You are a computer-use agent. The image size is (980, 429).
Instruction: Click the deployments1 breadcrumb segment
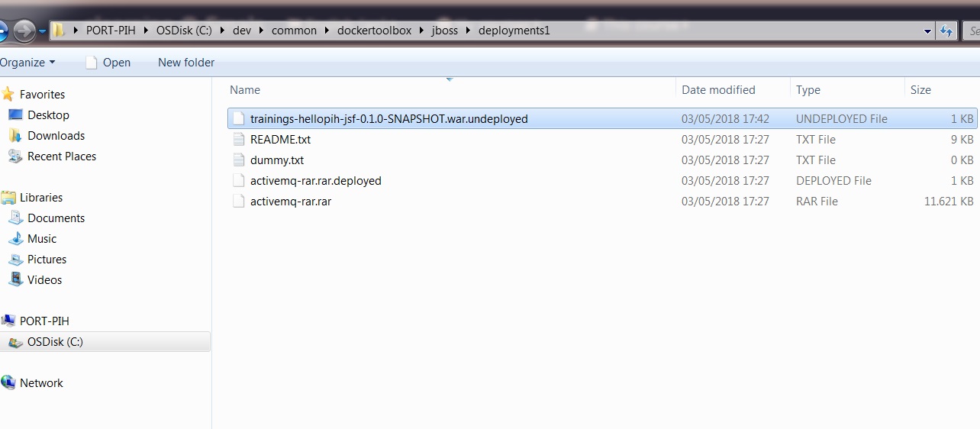click(x=514, y=31)
